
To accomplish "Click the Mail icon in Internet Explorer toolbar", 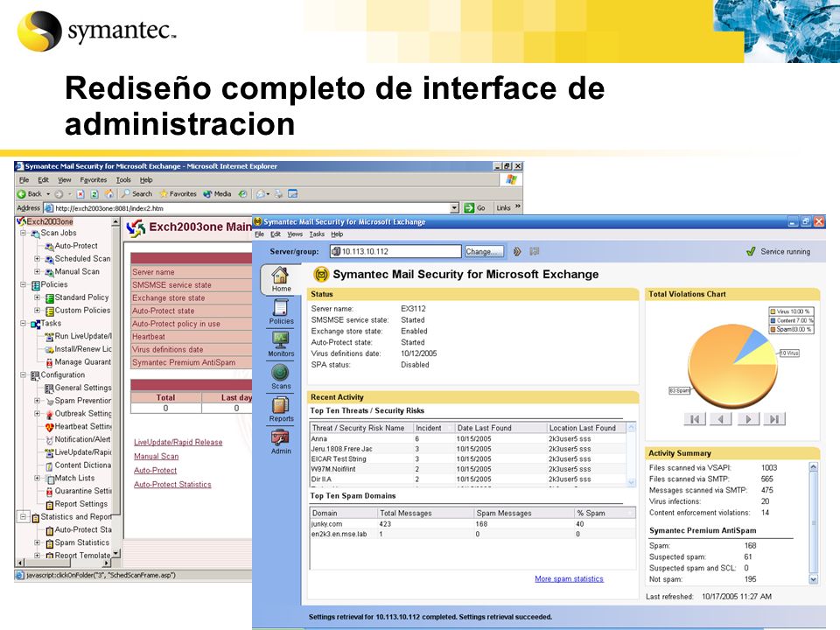I will click(x=262, y=194).
